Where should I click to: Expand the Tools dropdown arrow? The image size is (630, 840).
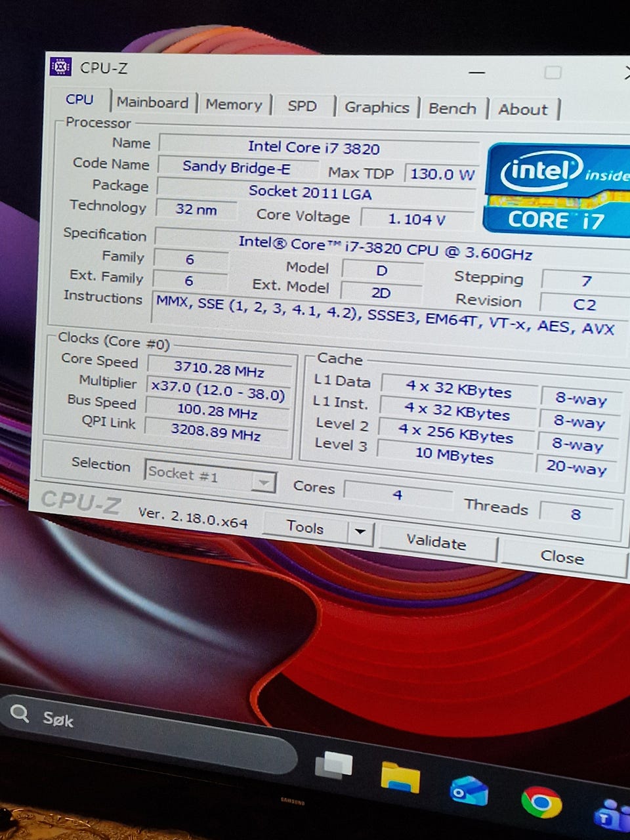point(360,532)
